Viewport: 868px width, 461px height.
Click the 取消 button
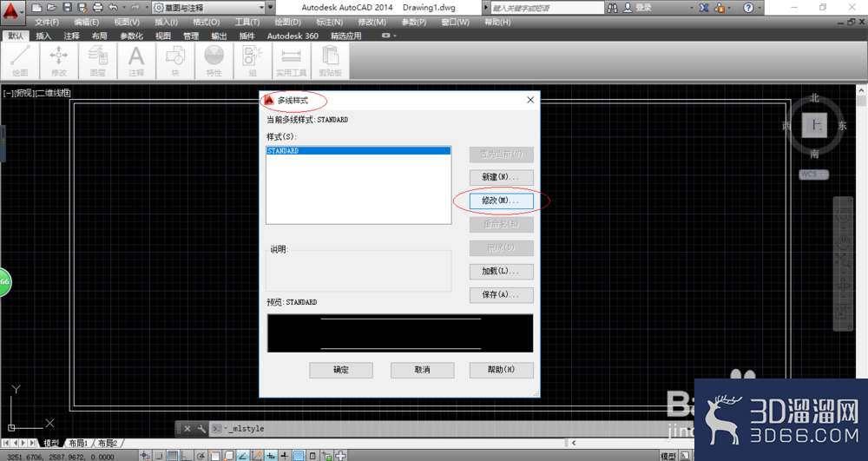pyautogui.click(x=423, y=370)
